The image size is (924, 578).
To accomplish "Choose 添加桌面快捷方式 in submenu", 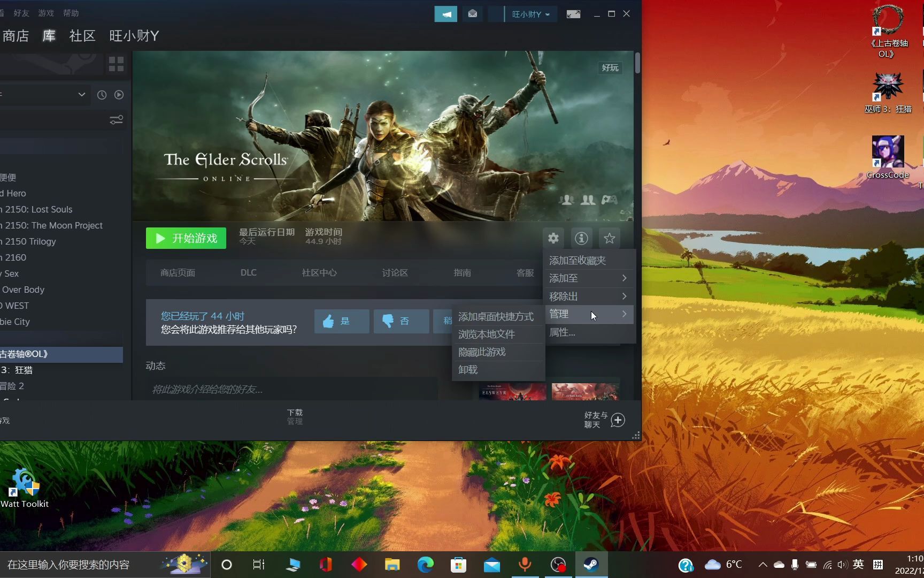I will [498, 317].
